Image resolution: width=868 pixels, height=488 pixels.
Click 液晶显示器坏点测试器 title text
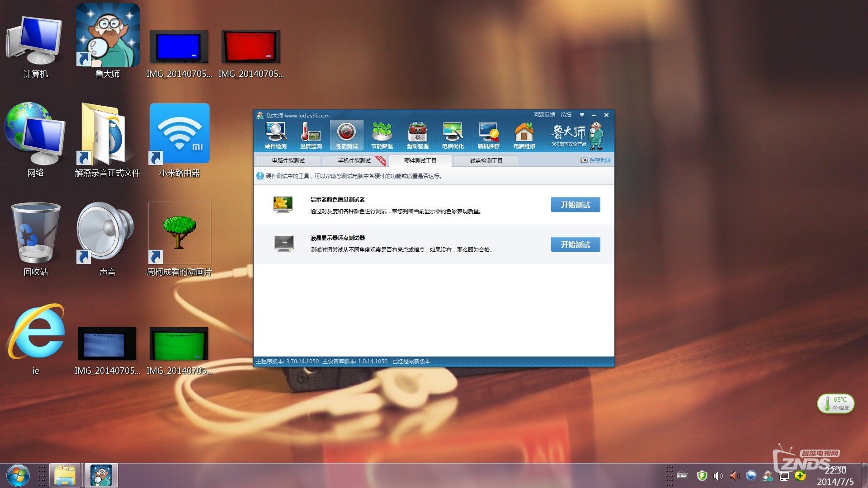pyautogui.click(x=337, y=238)
